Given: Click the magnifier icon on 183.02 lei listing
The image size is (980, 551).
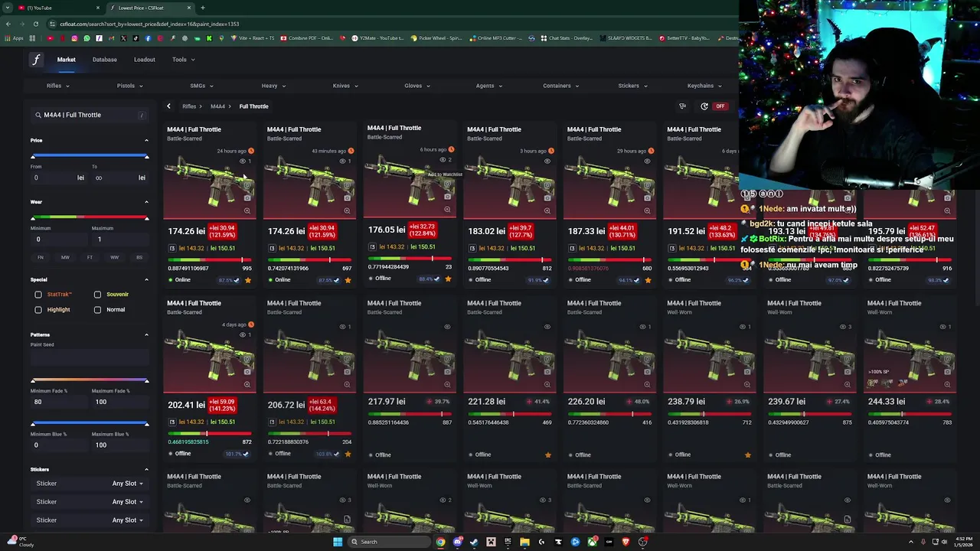Looking at the screenshot, I should (547, 210).
